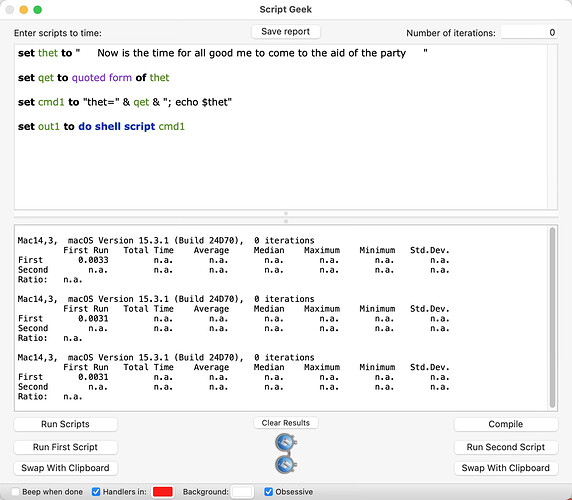Click Run First Script
The height and width of the screenshot is (500, 572).
pos(66,447)
